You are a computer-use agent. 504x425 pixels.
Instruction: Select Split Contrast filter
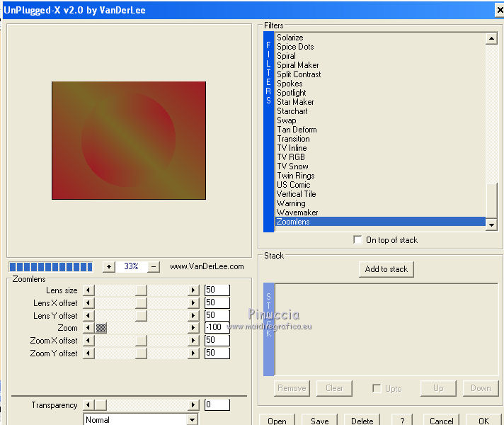[x=381, y=74]
